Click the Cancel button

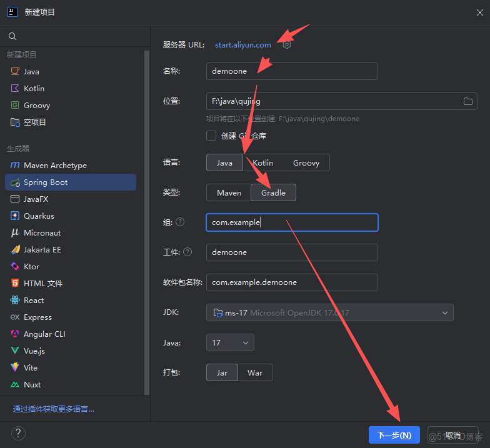coord(452,435)
